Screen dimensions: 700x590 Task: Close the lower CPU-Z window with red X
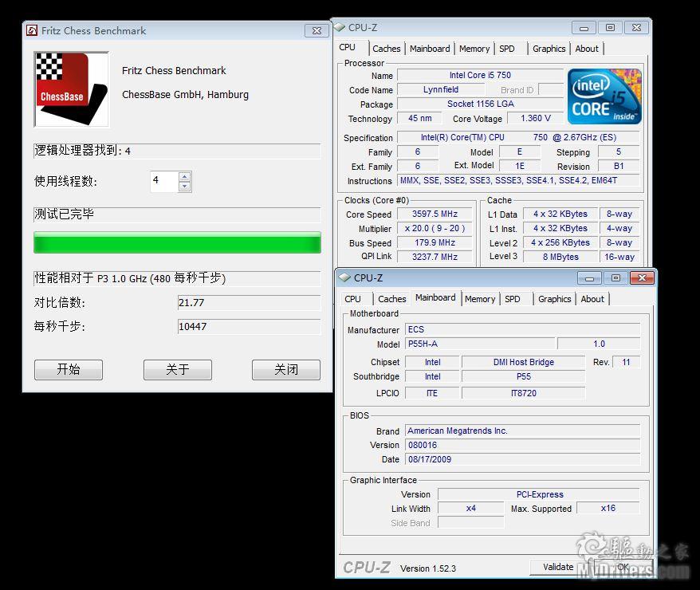[642, 278]
